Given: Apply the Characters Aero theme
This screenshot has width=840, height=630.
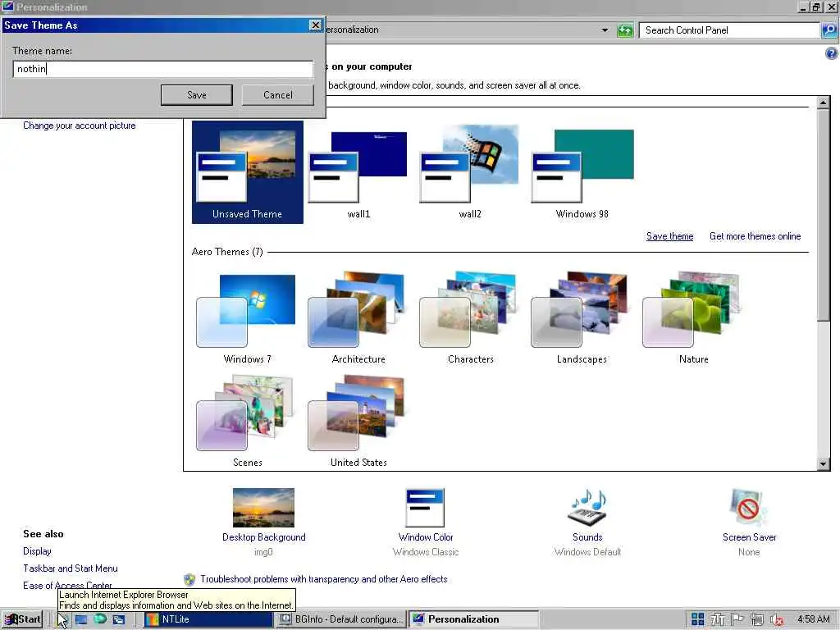Looking at the screenshot, I should tap(470, 319).
